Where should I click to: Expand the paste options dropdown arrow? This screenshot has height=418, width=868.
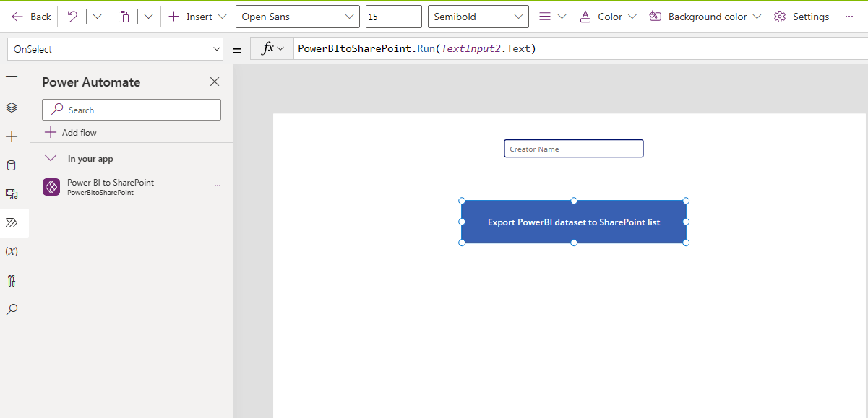coord(148,17)
